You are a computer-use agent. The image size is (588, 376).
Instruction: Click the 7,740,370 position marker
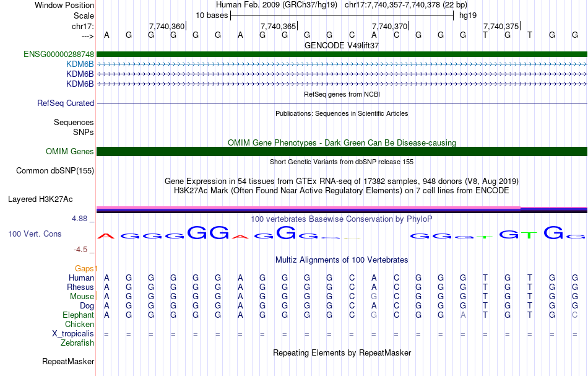tap(389, 26)
